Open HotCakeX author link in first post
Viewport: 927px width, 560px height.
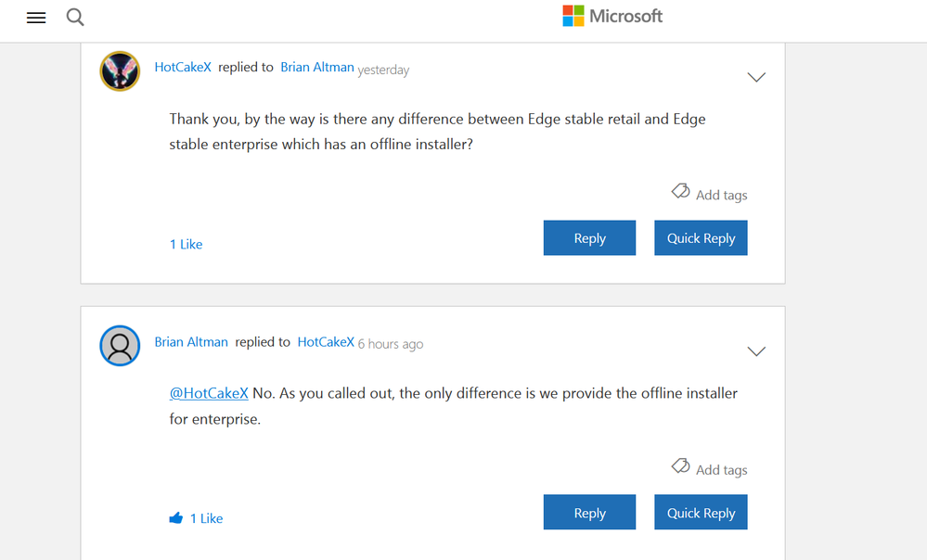(183, 68)
